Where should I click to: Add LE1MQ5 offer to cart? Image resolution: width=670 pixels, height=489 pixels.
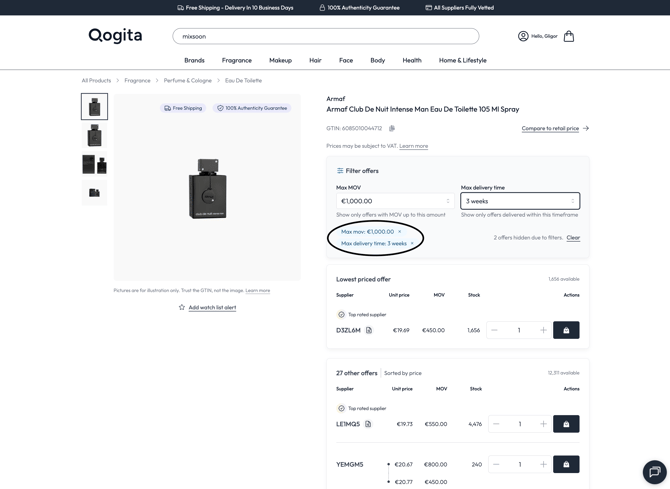point(566,424)
